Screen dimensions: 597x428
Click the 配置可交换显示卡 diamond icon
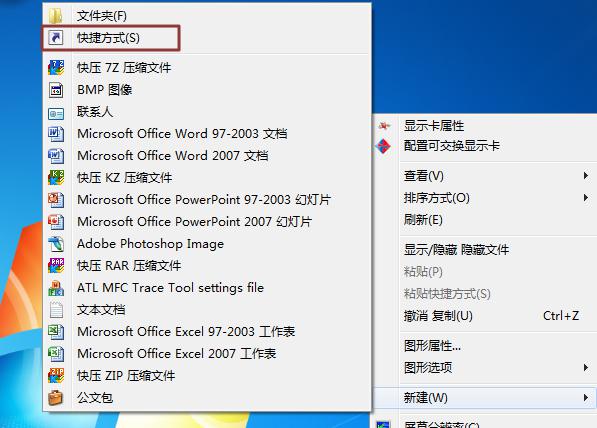(x=383, y=146)
